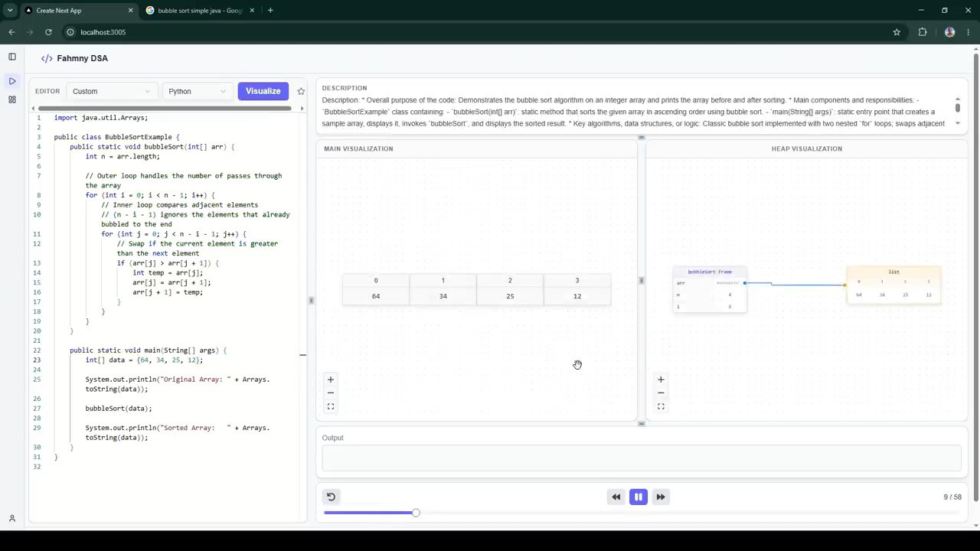Image resolution: width=980 pixels, height=551 pixels.
Task: Open a new browser tab
Action: [270, 11]
